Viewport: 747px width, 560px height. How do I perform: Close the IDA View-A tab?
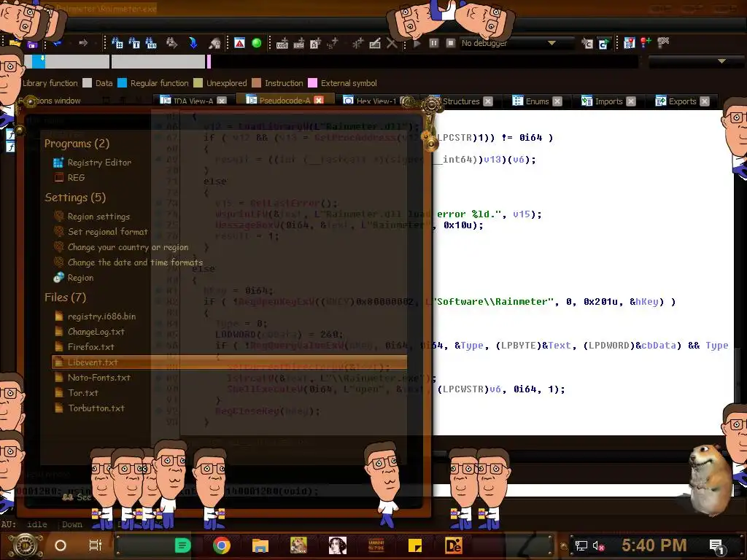point(222,101)
